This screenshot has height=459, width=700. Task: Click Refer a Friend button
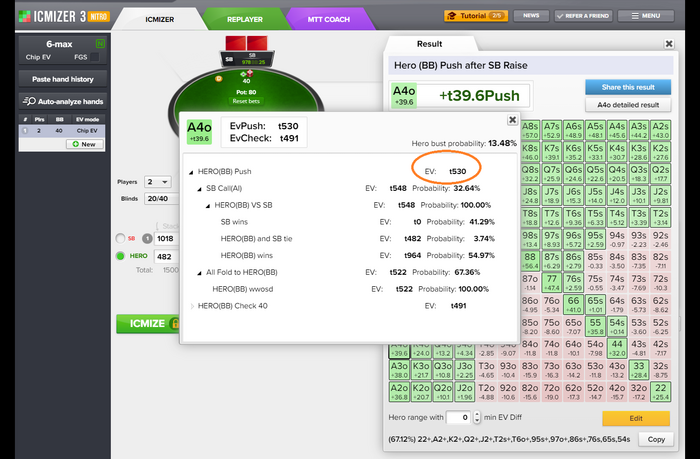(583, 16)
